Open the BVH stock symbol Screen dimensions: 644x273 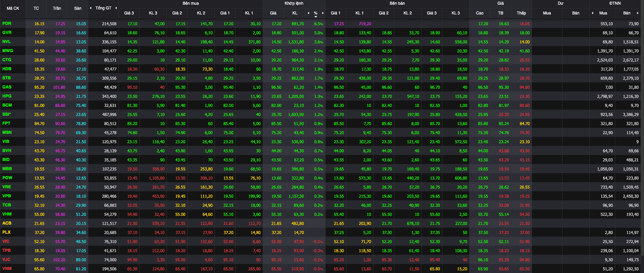(x=7, y=151)
